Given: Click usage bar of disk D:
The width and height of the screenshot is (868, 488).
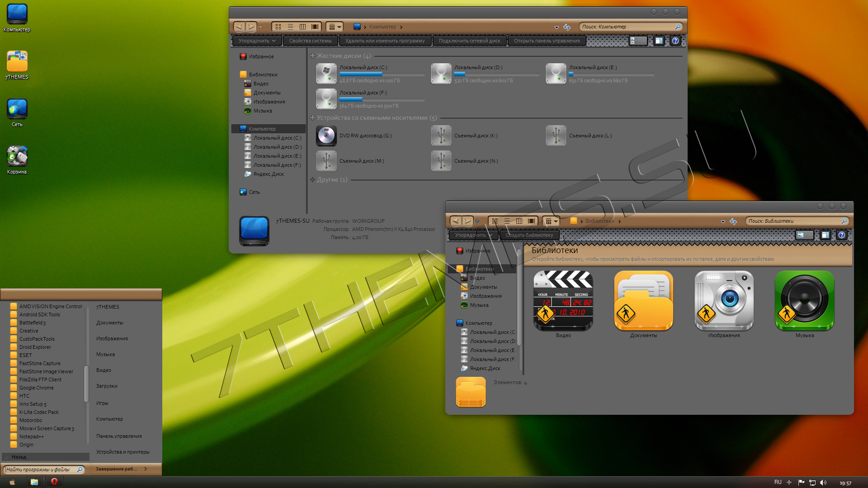Looking at the screenshot, I should 496,74.
